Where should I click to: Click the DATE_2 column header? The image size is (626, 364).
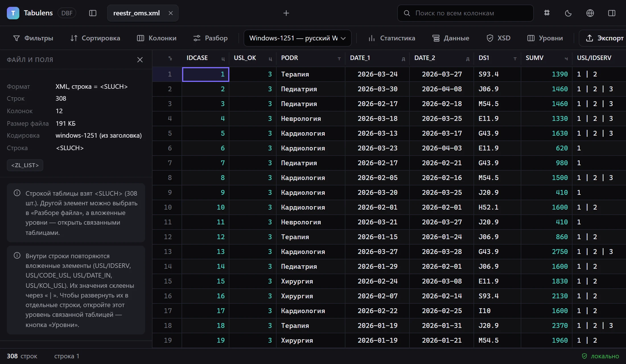pos(442,58)
